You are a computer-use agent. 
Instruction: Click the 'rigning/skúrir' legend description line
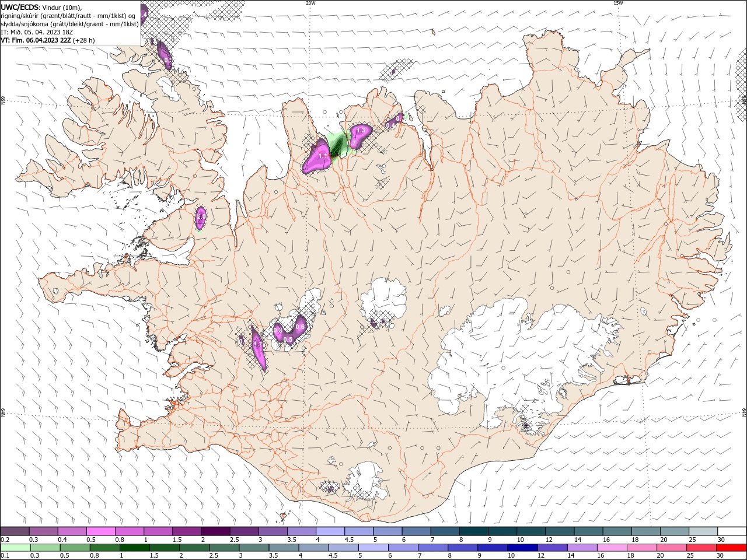click(x=68, y=16)
